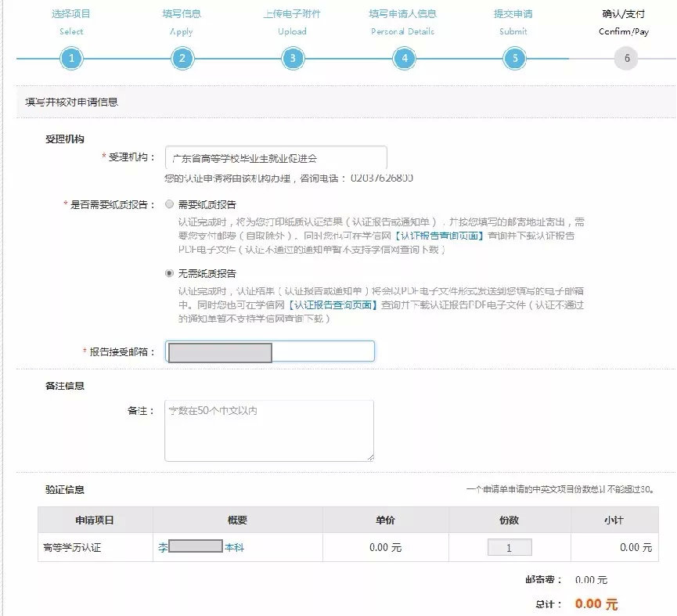Click gray step circle 6 under 确认/支付

[625, 57]
